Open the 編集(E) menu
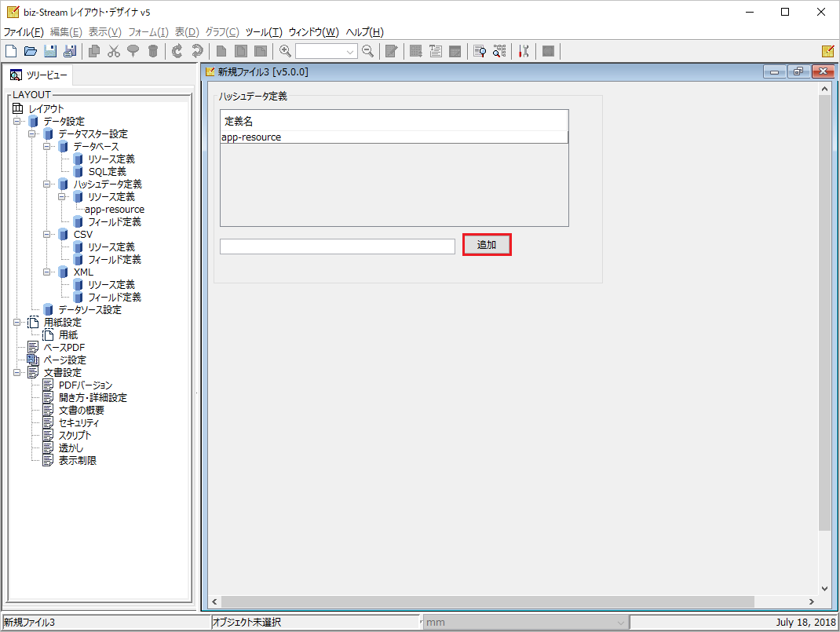This screenshot has width=840, height=632. [x=66, y=32]
